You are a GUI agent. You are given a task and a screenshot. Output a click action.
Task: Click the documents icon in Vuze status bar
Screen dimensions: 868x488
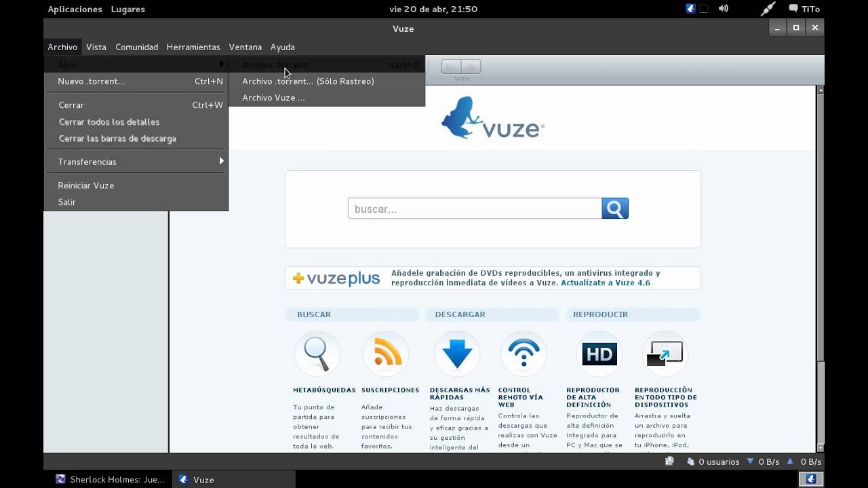click(670, 461)
